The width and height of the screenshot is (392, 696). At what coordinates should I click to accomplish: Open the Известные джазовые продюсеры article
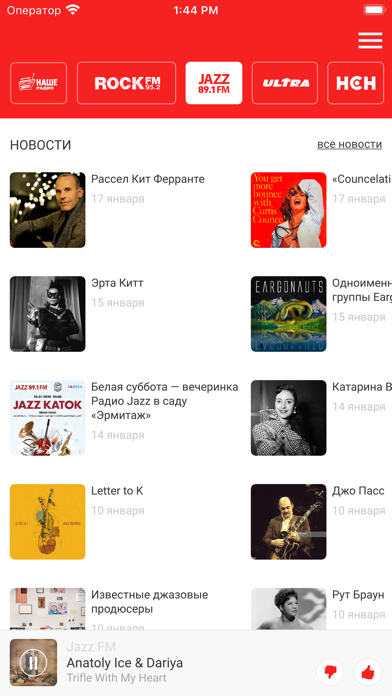pos(150,602)
